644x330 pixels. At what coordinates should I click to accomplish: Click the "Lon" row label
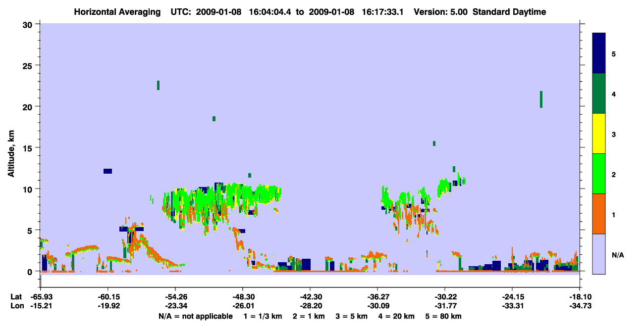coord(16,306)
